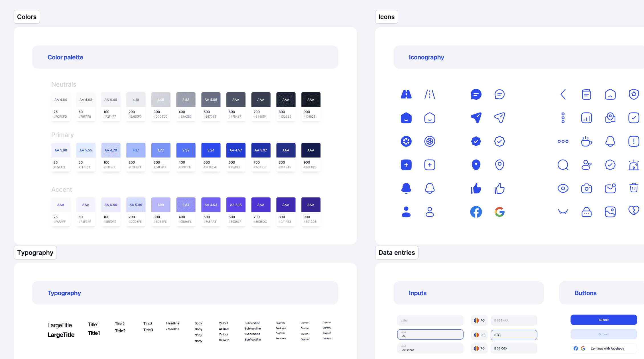Select the filled user profile icon

(x=406, y=212)
